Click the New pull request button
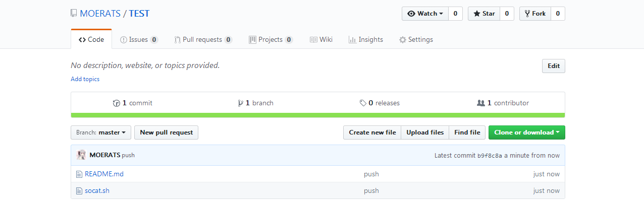The height and width of the screenshot is (202, 644). point(167,132)
